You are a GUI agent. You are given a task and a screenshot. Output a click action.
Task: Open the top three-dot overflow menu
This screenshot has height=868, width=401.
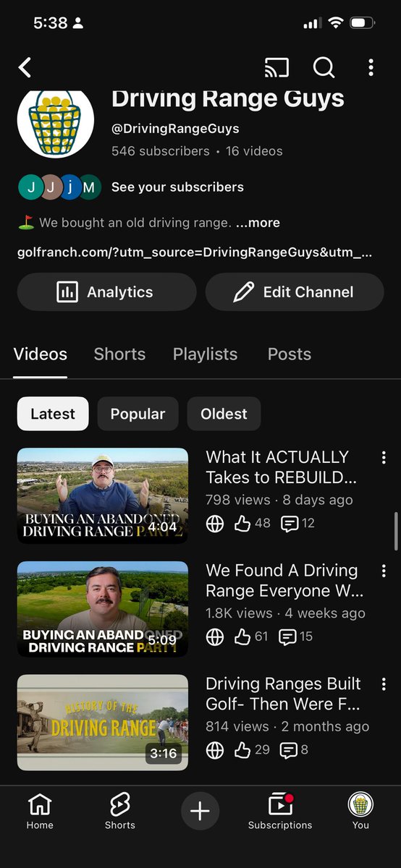coord(371,68)
